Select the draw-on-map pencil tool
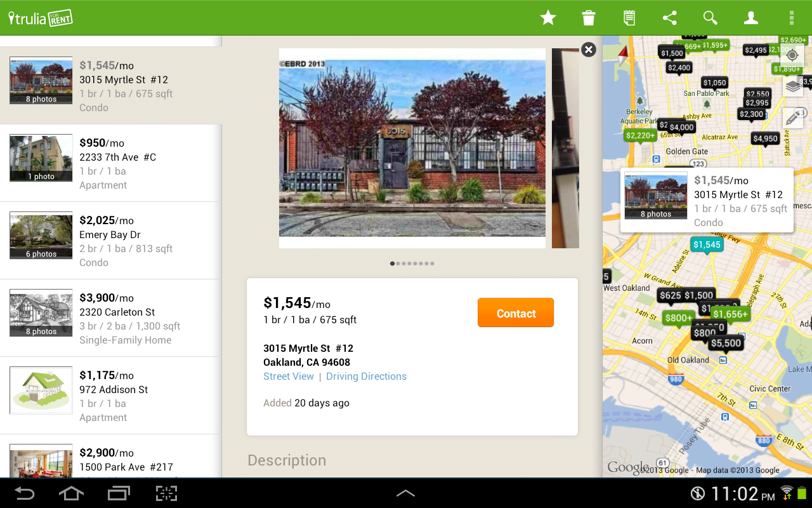Viewport: 812px width, 508px height. click(x=793, y=117)
